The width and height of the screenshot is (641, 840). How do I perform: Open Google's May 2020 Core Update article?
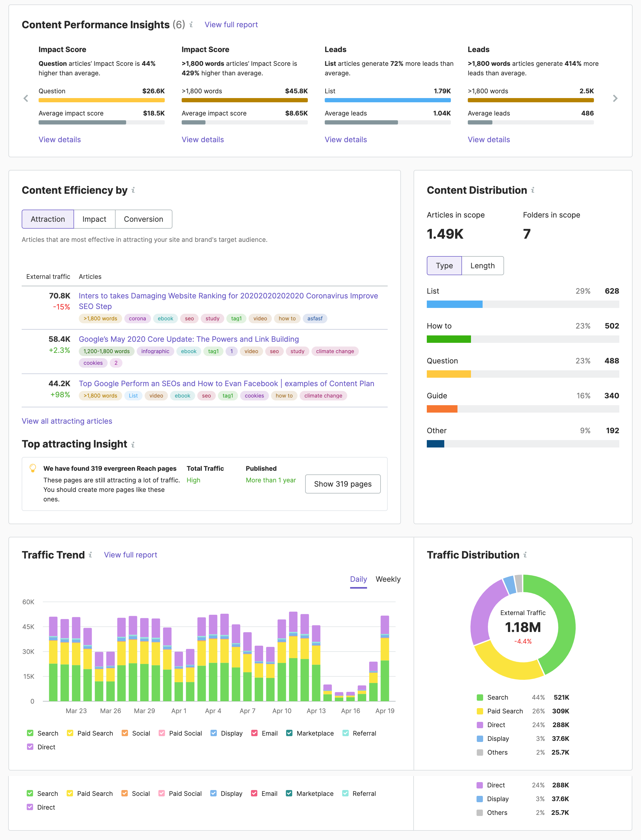(x=189, y=339)
